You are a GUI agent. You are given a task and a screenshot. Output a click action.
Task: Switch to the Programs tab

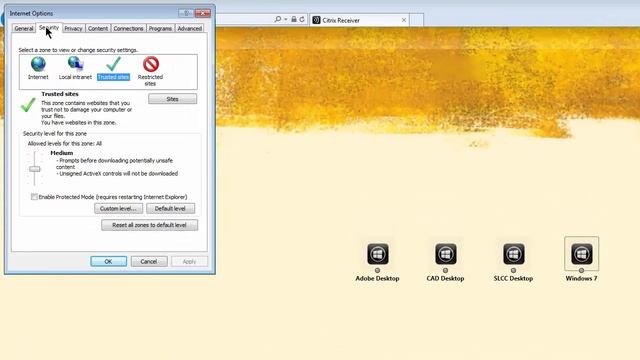coord(160,29)
